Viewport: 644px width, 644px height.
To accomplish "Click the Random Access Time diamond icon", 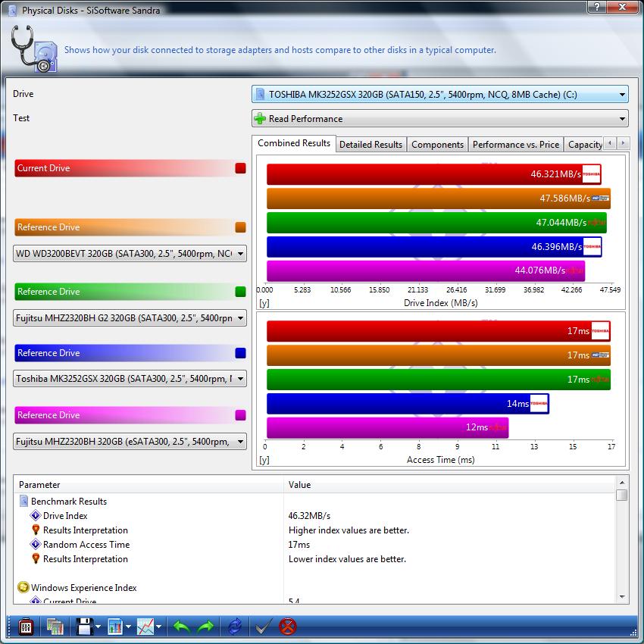I will pos(36,544).
